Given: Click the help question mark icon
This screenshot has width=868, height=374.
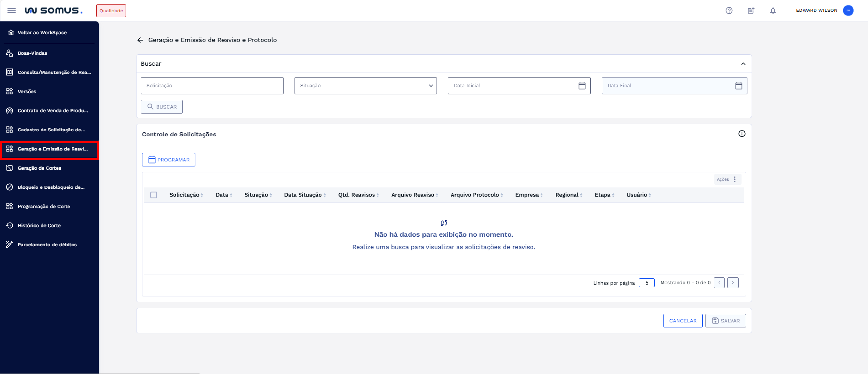Looking at the screenshot, I should coord(729,10).
